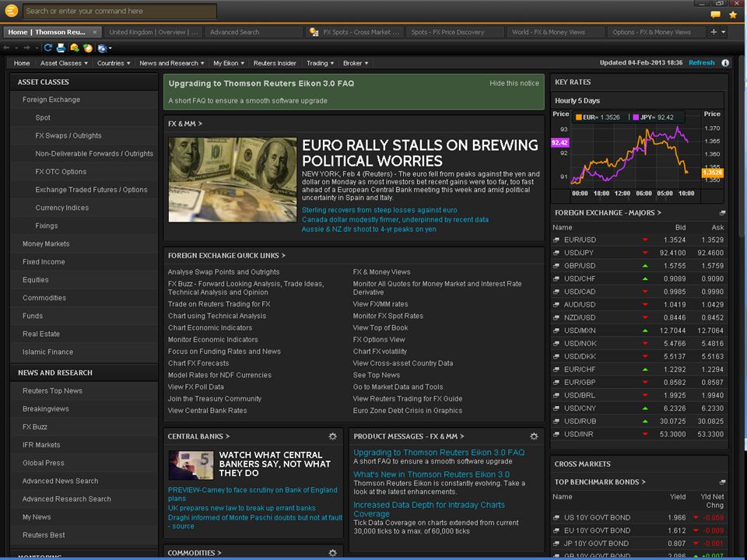Click the yellow icon right of the printer
This screenshot has height=560, width=747.
[x=75, y=48]
